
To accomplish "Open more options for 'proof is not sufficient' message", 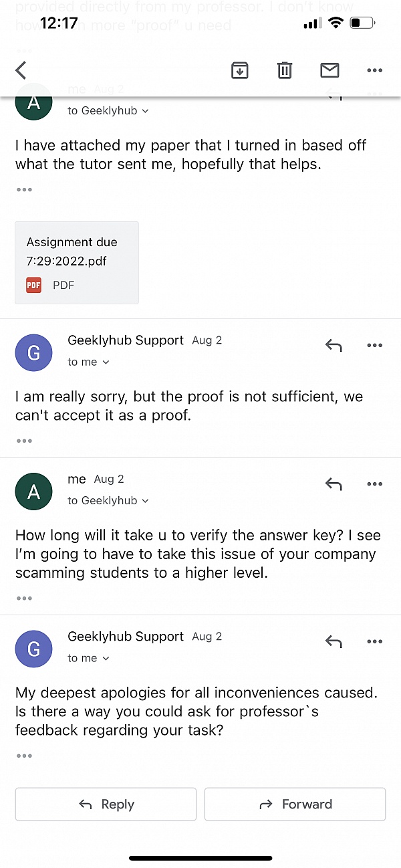I will point(374,346).
